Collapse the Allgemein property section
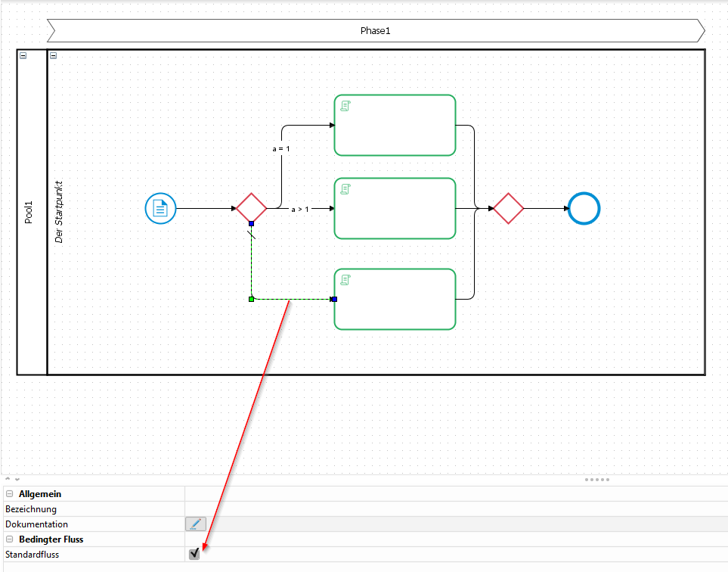 pos(10,494)
